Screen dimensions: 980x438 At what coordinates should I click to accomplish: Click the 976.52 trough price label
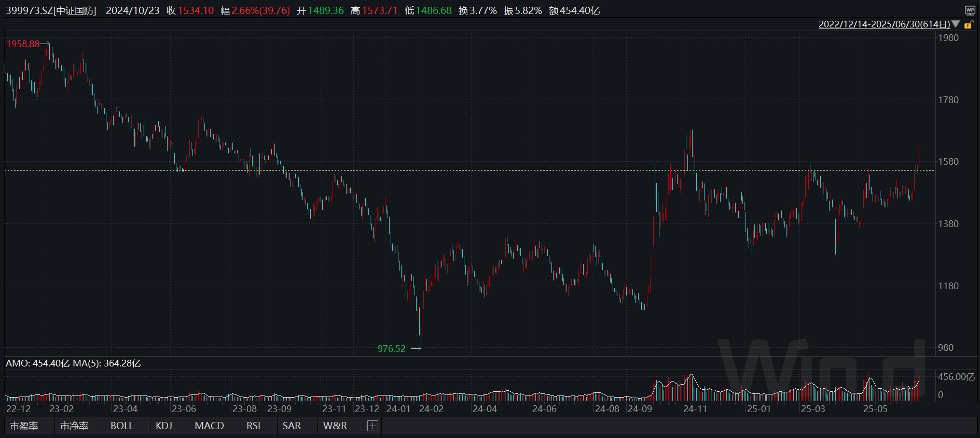[x=392, y=349]
